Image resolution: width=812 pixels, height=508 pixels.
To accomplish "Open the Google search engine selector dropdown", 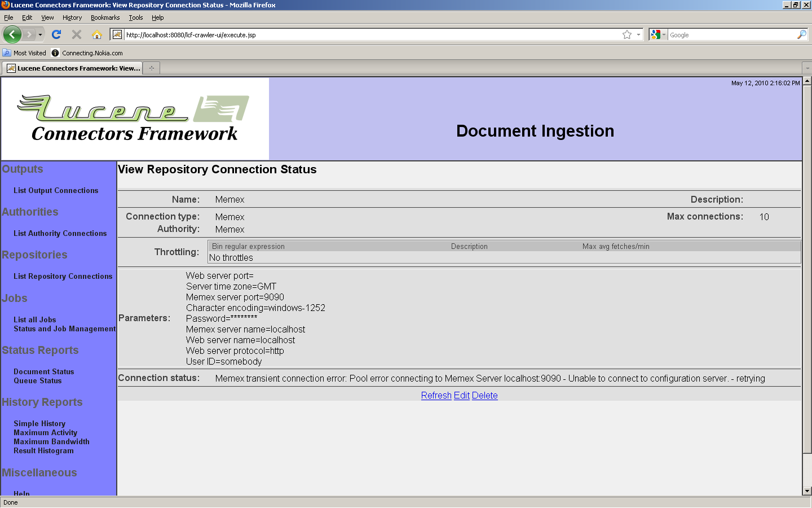I will coord(657,34).
